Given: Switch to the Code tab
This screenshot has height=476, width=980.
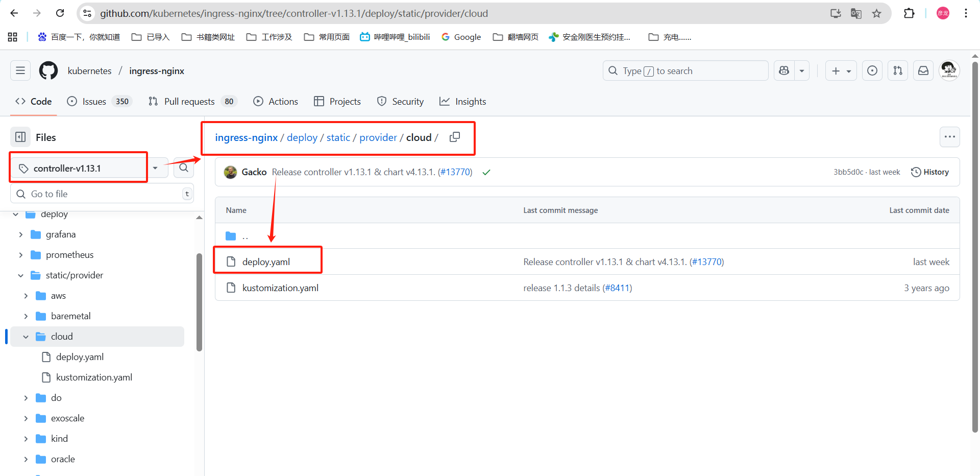Looking at the screenshot, I should (x=34, y=101).
